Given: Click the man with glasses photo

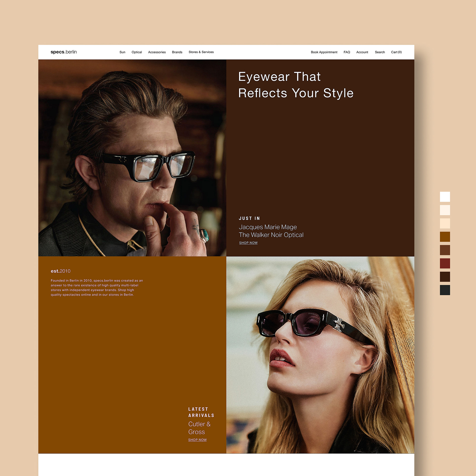Looking at the screenshot, I should [132, 158].
